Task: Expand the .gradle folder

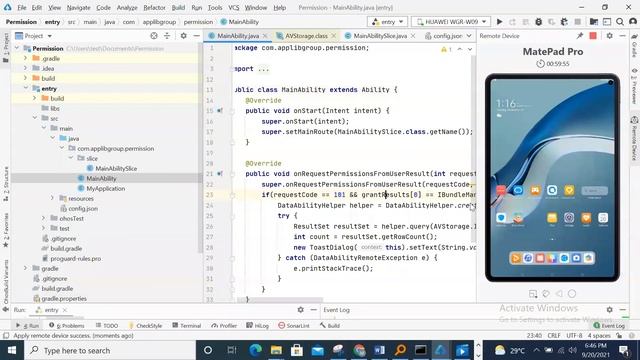Action: click(x=25, y=58)
